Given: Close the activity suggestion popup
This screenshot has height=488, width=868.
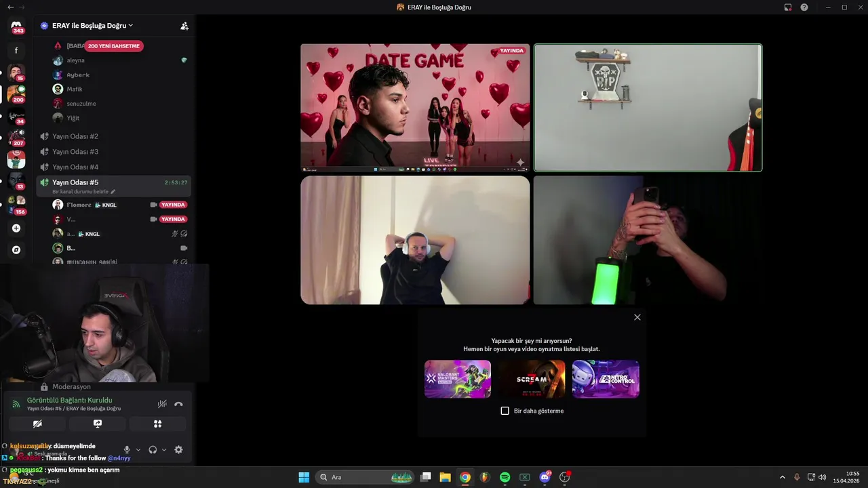Looking at the screenshot, I should click(x=637, y=317).
